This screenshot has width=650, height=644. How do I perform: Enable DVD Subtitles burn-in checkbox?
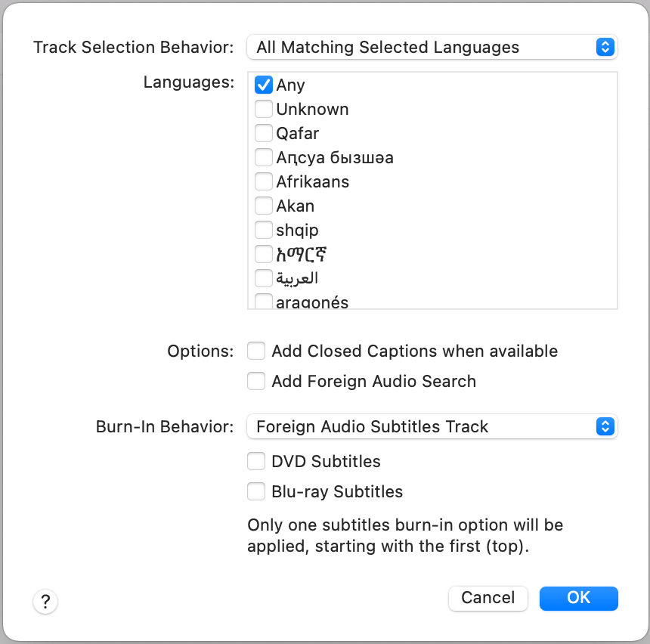point(257,461)
